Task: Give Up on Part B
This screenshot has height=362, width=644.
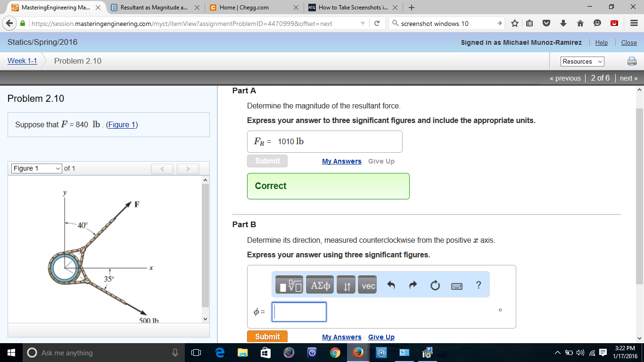Action: click(x=381, y=337)
